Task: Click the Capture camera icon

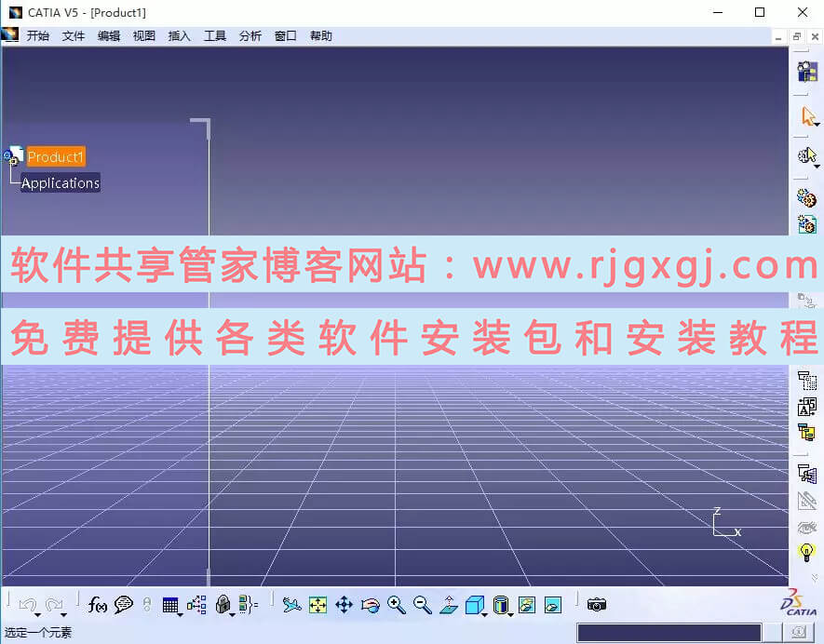Action: pos(597,605)
